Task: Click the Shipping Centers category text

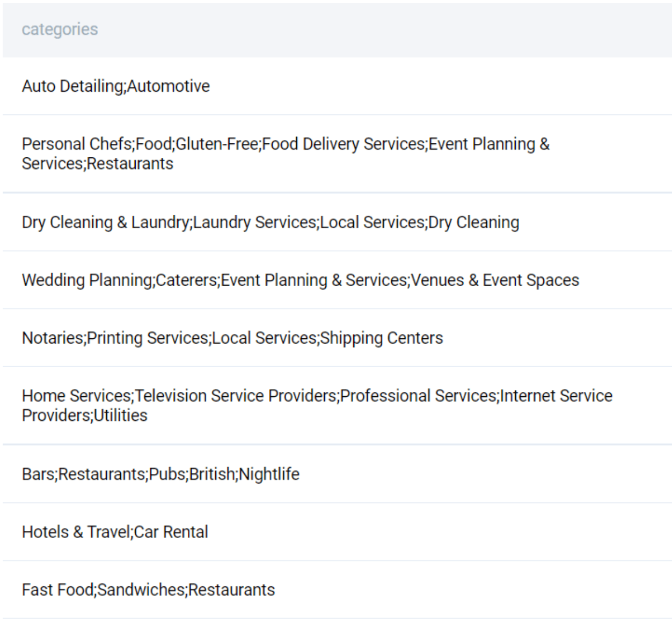Action: [382, 338]
